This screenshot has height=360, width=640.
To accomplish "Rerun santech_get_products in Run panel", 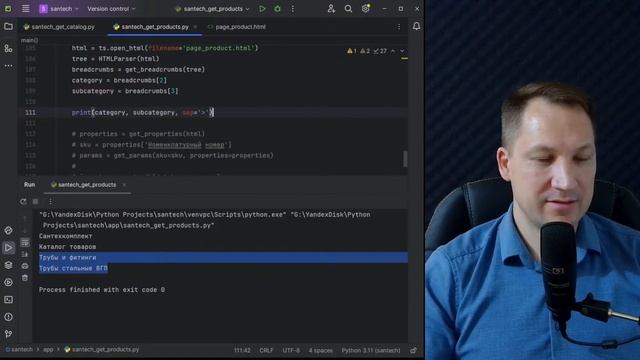I will [23, 201].
